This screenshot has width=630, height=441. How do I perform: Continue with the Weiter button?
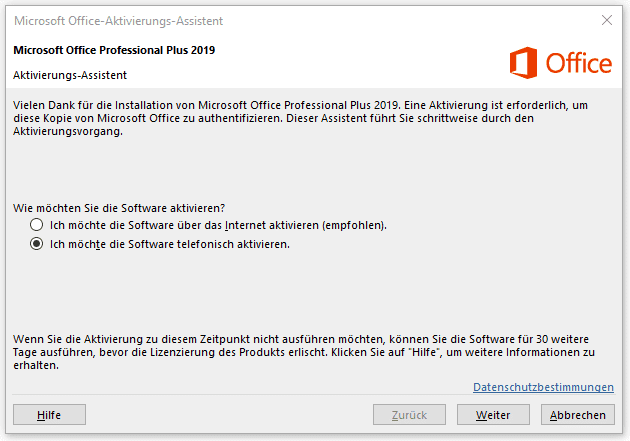493,414
